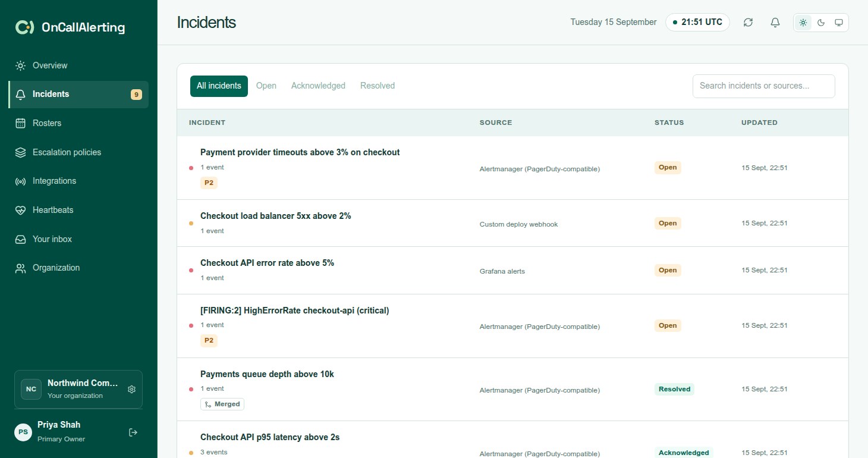Click Alertmanager source on Payment provider timeouts row
This screenshot has height=458, width=868.
coord(540,169)
